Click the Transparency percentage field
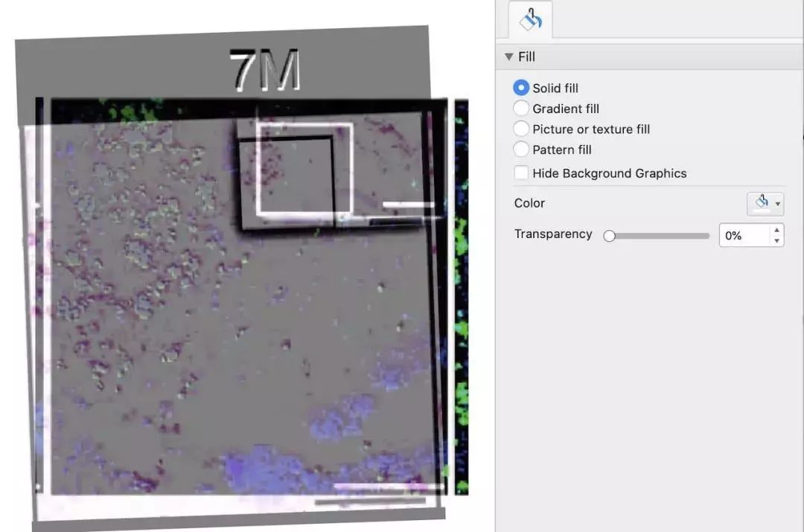804x532 pixels. click(743, 236)
